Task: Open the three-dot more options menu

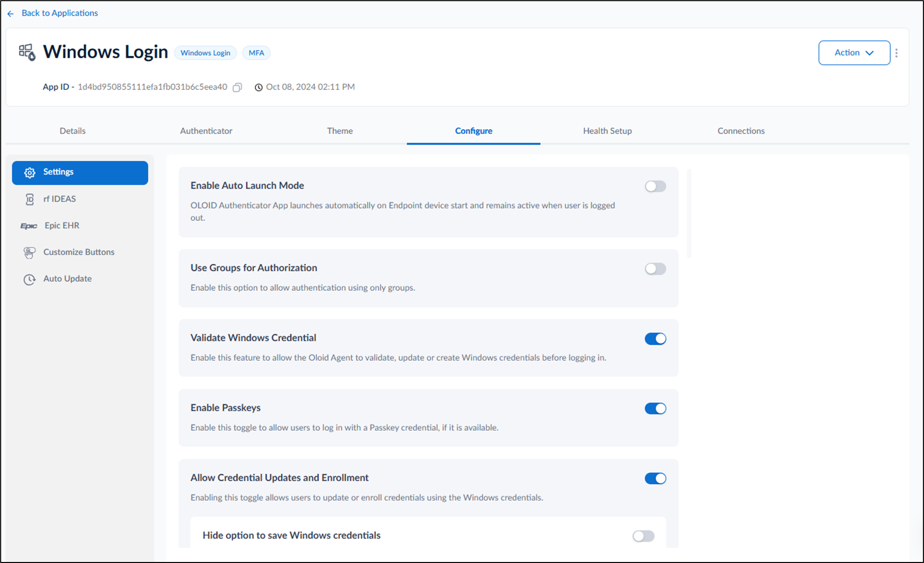Action: (x=897, y=53)
